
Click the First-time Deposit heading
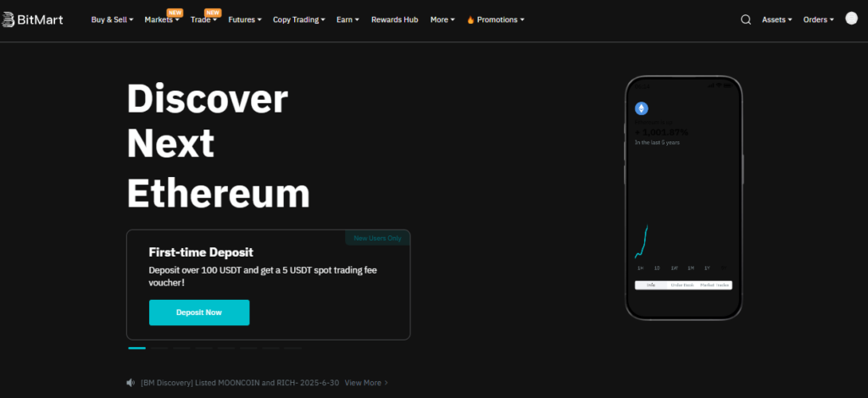coord(201,252)
